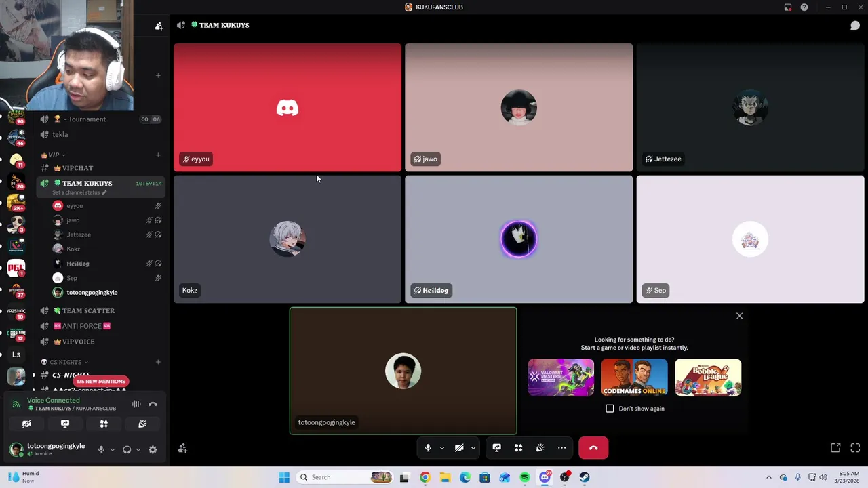Image resolution: width=868 pixels, height=488 pixels.
Task: Start an activity from call controls bar
Action: (x=518, y=448)
